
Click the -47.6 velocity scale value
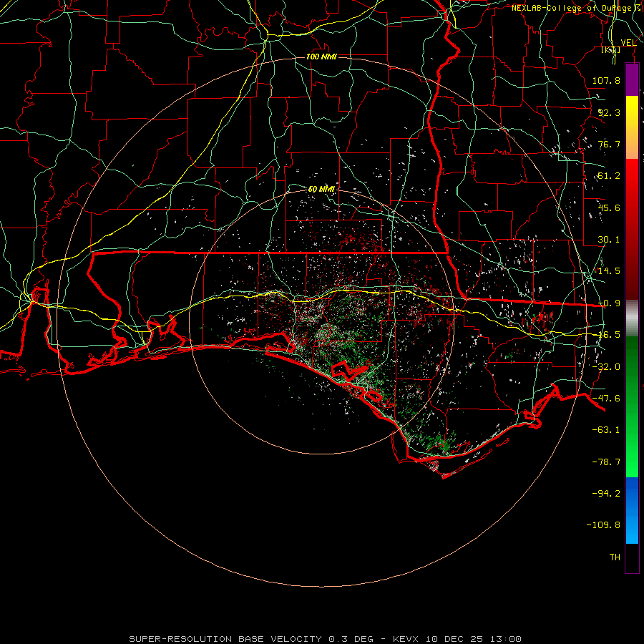pos(606,399)
